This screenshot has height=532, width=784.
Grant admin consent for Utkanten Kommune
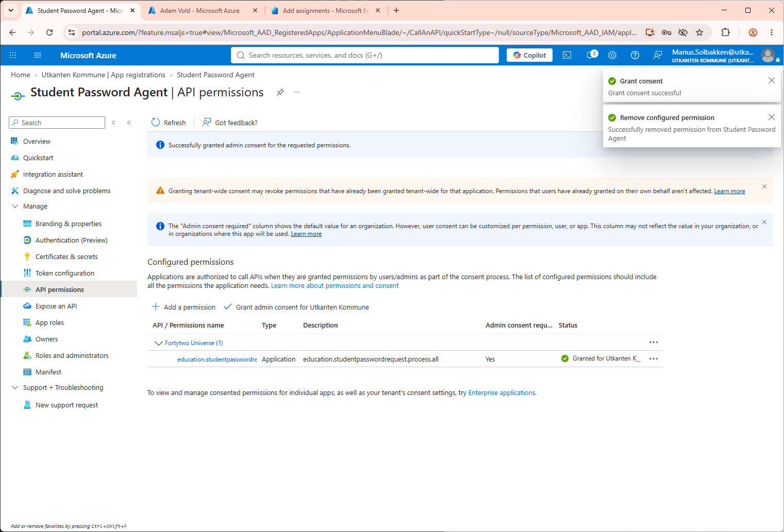(x=296, y=307)
